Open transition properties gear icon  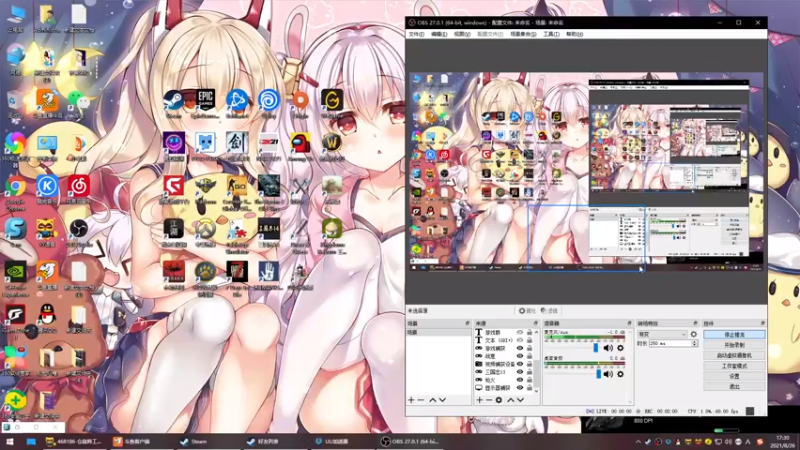[x=693, y=334]
